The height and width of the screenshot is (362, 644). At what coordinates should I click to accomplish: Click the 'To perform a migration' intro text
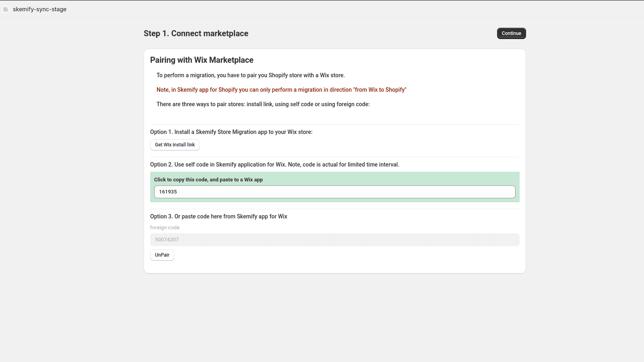250,75
